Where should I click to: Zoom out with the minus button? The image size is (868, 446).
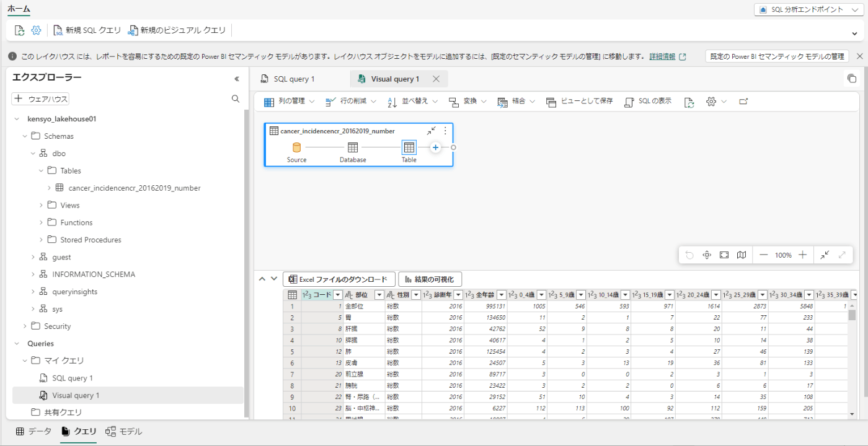pyautogui.click(x=764, y=255)
